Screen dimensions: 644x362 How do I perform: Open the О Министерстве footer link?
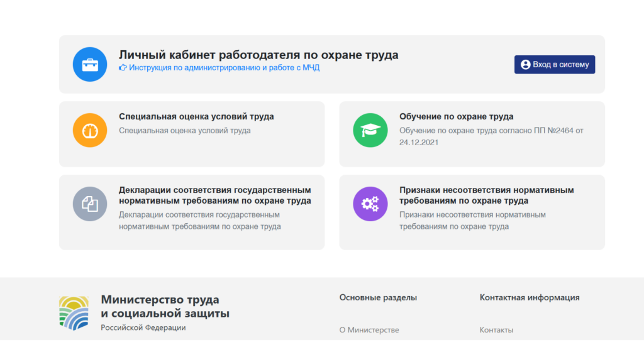point(369,330)
